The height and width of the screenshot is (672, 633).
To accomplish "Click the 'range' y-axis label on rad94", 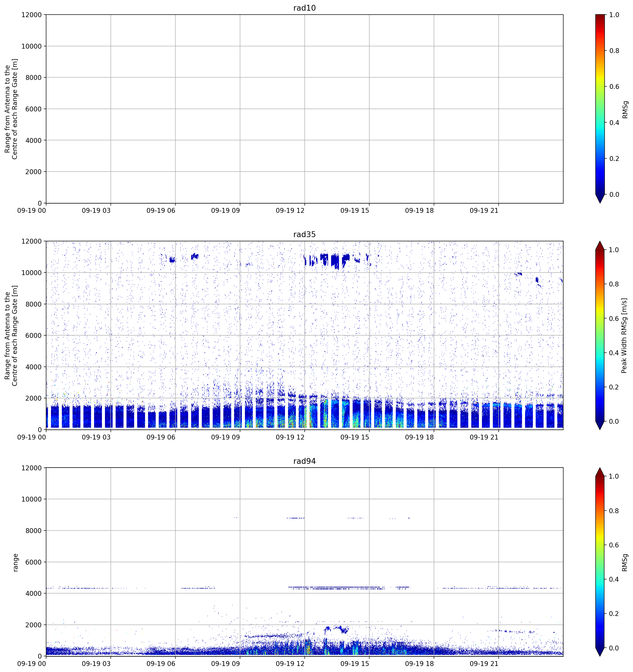I will pyautogui.click(x=15, y=562).
